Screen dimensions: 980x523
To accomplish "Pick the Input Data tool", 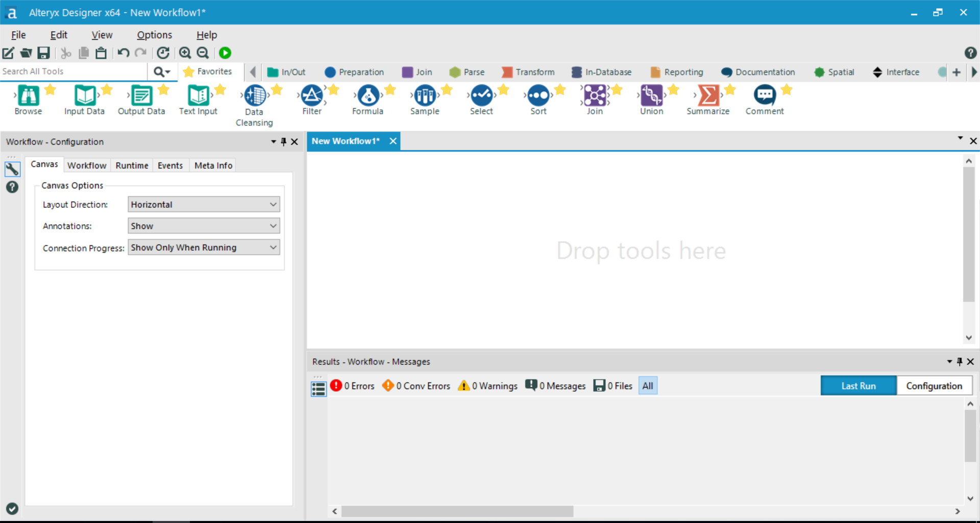I will point(85,96).
